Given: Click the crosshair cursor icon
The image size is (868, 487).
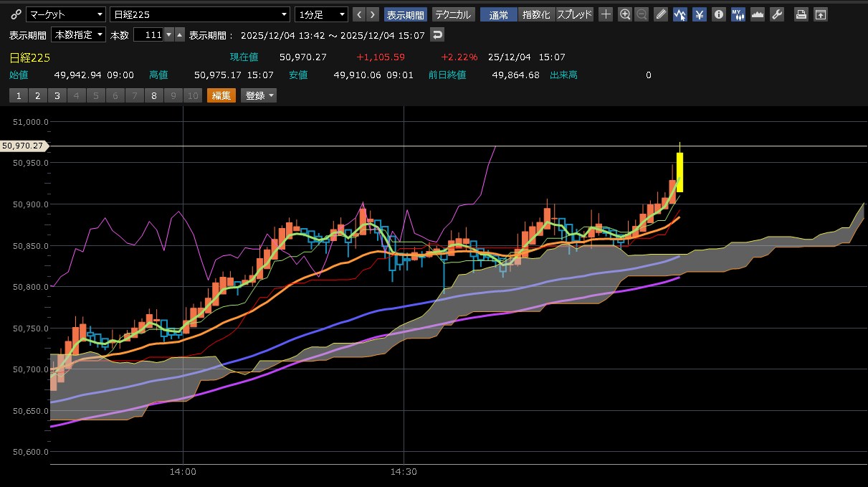Looking at the screenshot, I should (x=606, y=14).
